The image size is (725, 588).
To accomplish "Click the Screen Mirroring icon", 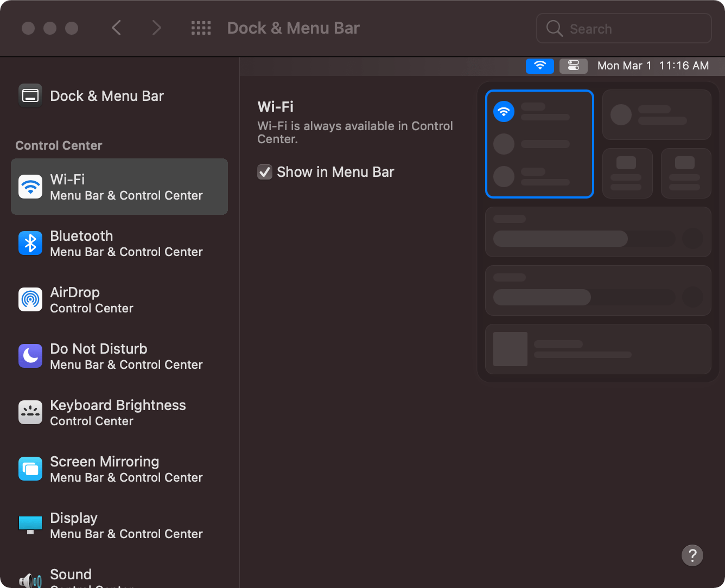I will (30, 469).
